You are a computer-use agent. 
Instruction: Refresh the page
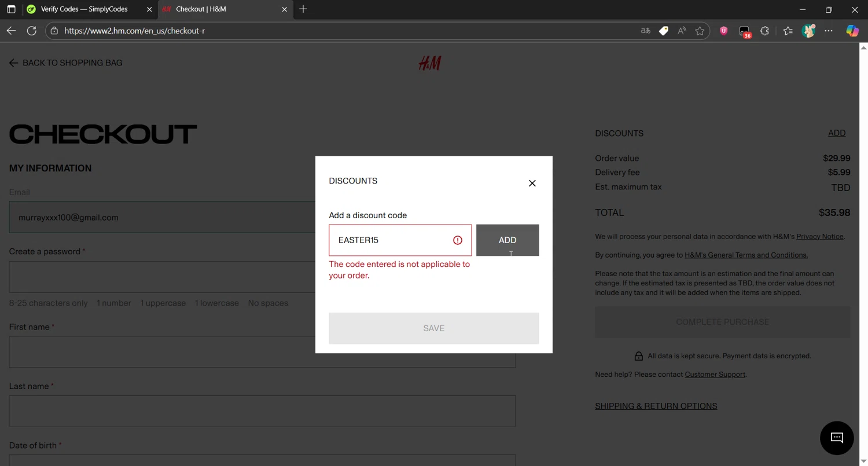32,31
